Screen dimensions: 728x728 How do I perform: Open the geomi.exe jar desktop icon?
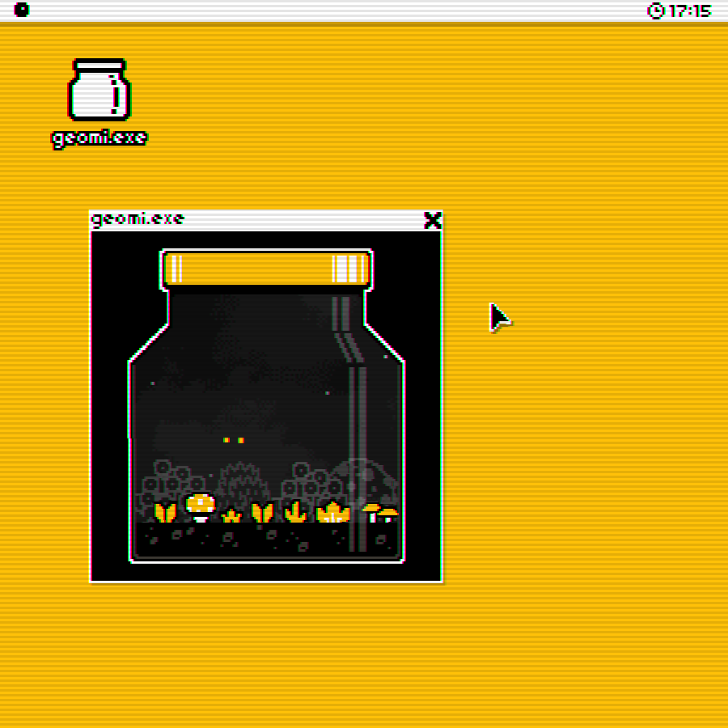coord(99,90)
